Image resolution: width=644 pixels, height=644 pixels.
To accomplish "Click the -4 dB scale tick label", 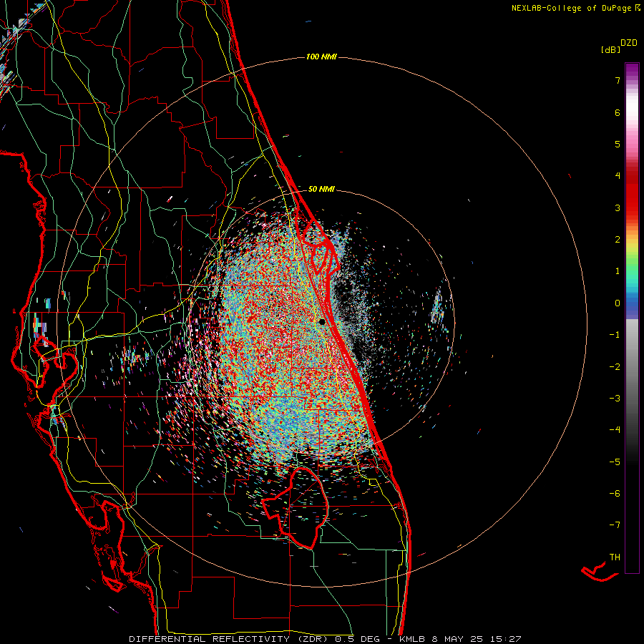I will (x=615, y=430).
